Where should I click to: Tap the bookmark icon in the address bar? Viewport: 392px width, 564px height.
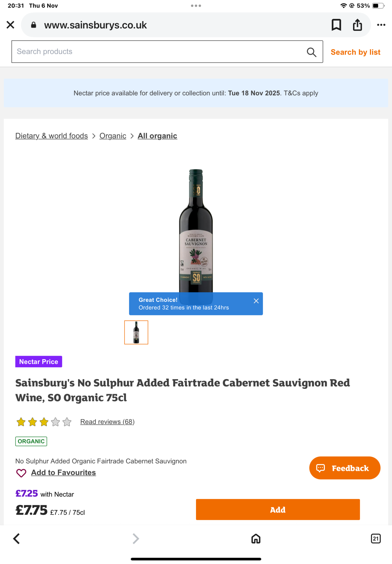pyautogui.click(x=336, y=25)
